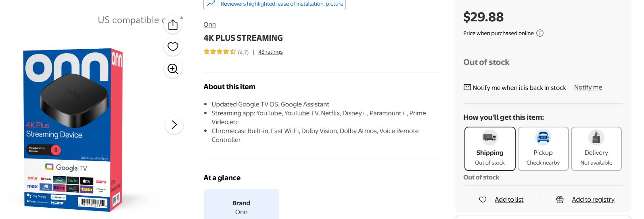
Task: Click Add to list
Action: [509, 199]
